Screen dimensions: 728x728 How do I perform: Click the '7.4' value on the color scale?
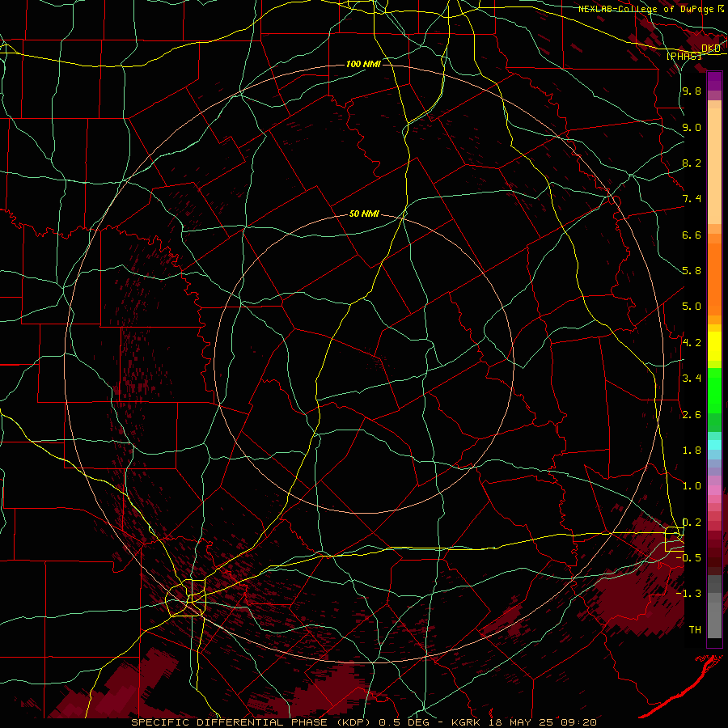click(692, 199)
